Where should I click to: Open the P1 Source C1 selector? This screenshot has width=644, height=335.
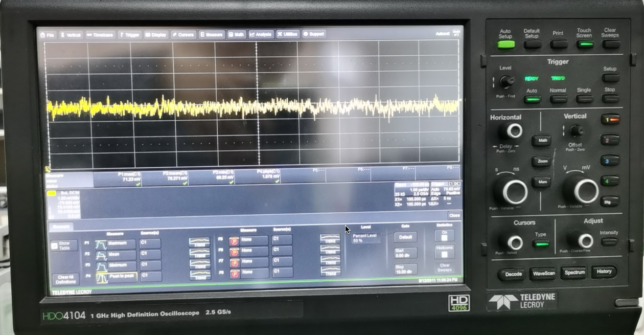(x=150, y=244)
